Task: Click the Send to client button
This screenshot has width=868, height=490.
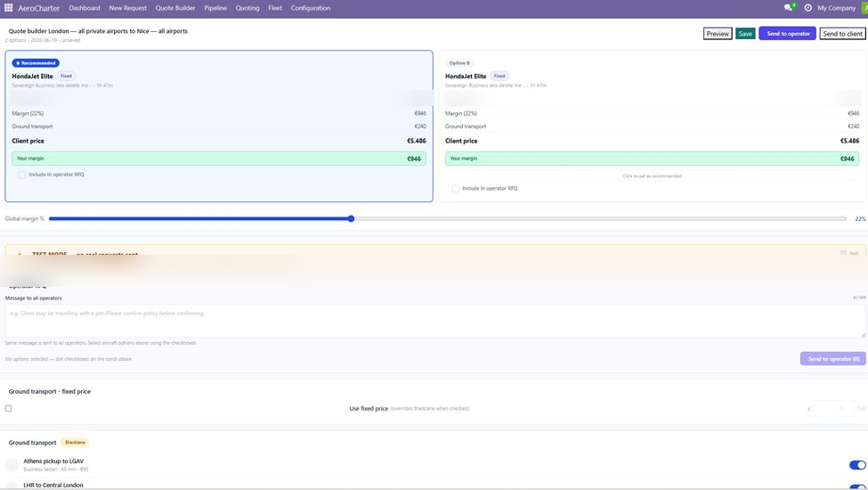Action: point(842,34)
